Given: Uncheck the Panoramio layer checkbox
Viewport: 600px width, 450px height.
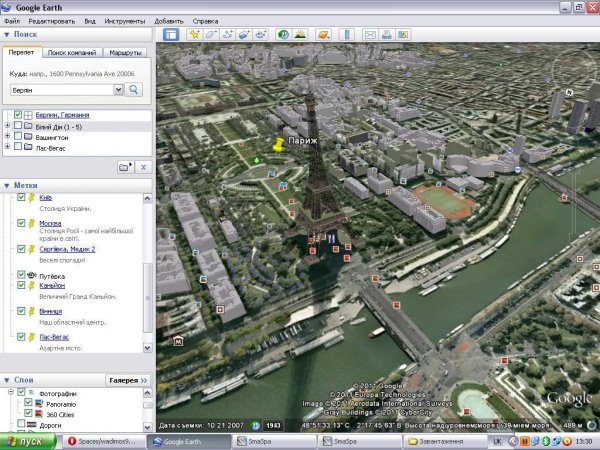Looking at the screenshot, I should point(28,403).
